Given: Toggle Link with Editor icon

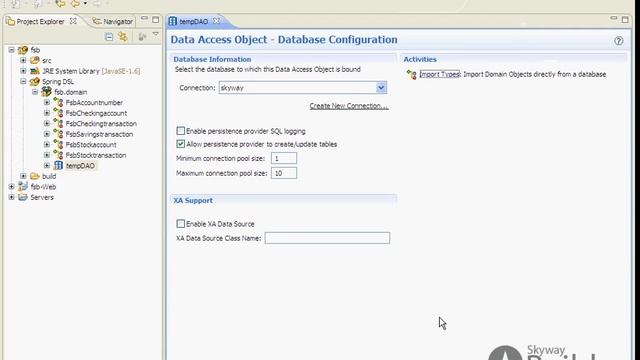Looking at the screenshot, I should 123,37.
